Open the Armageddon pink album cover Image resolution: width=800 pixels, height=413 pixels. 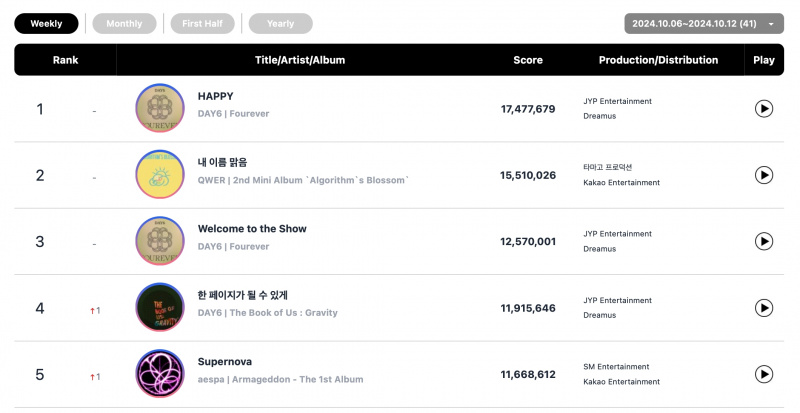point(160,374)
